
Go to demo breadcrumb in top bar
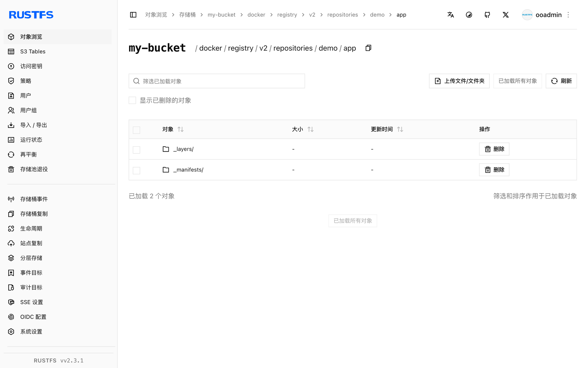tap(377, 15)
